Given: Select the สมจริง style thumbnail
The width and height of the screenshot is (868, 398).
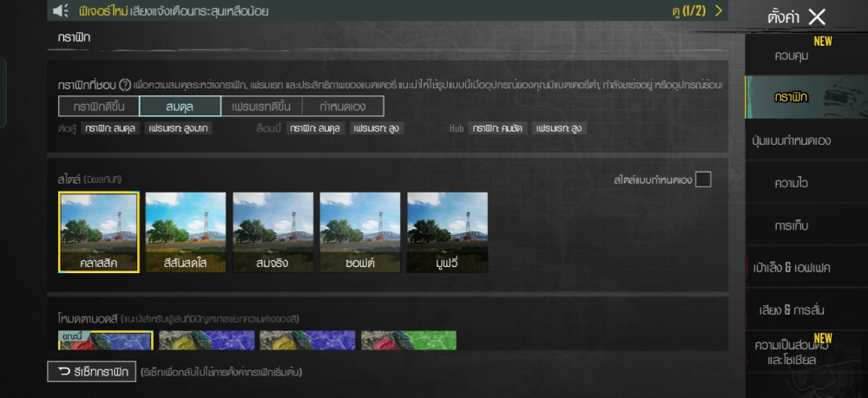Looking at the screenshot, I should pyautogui.click(x=273, y=232).
